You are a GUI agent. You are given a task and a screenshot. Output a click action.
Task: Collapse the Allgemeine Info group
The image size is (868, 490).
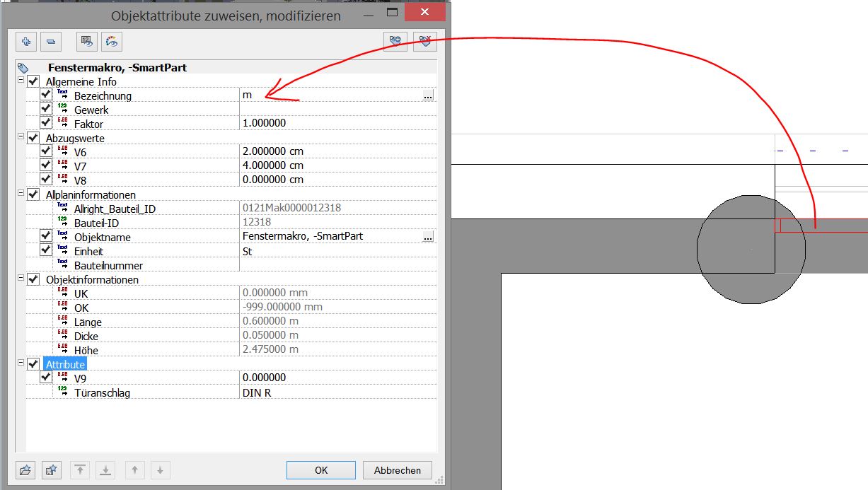21,81
